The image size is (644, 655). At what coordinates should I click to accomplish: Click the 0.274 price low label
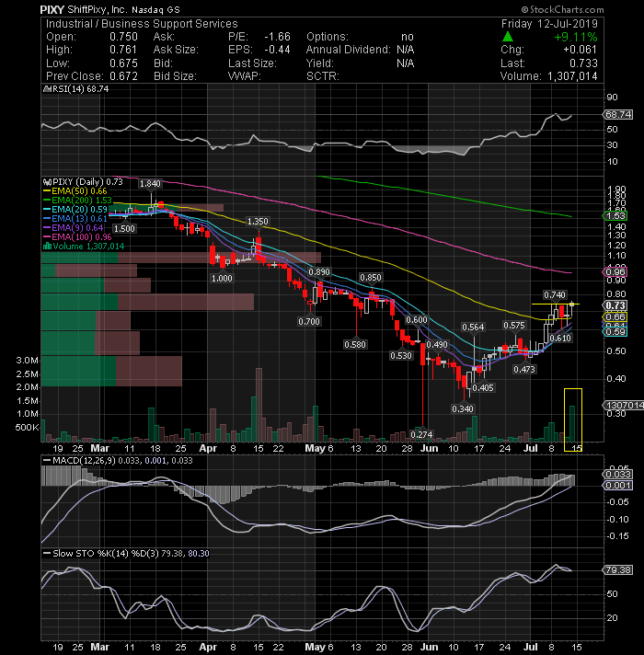(x=421, y=435)
